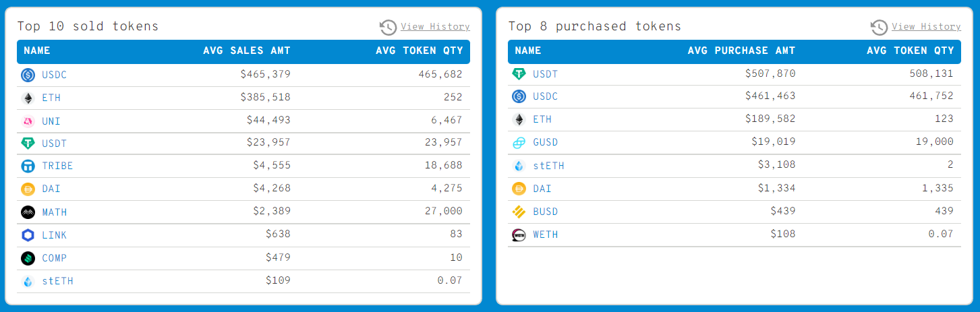Click the USDC icon in purchased tokens
Viewport: 980px width, 312px height.
[x=519, y=97]
